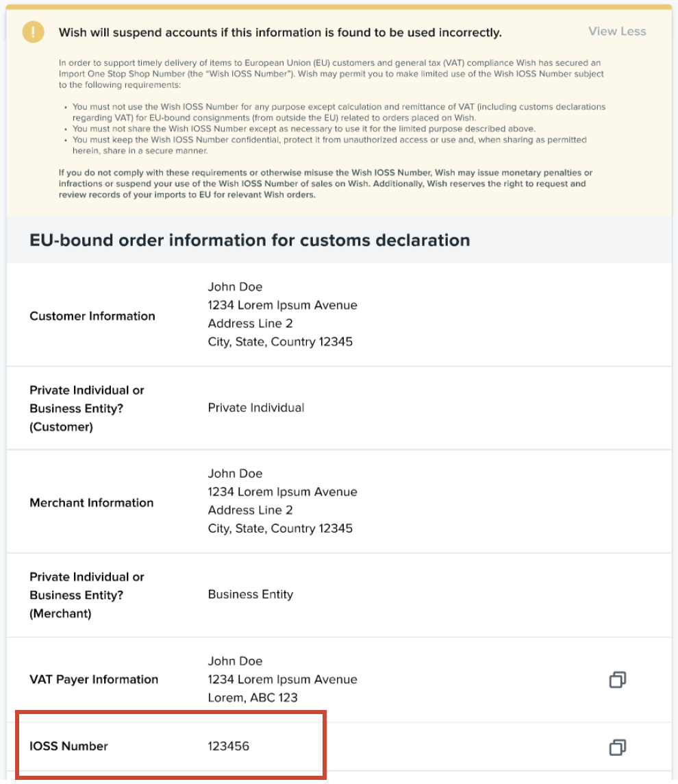Select the IOSS Number label
This screenshot has width=678, height=784.
(x=68, y=746)
